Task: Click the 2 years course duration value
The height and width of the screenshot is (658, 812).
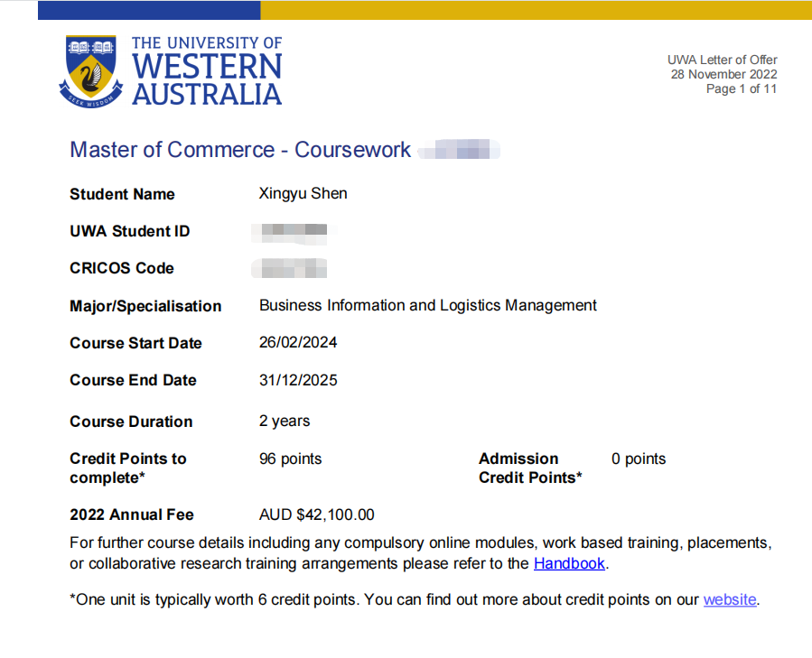Action: [285, 422]
